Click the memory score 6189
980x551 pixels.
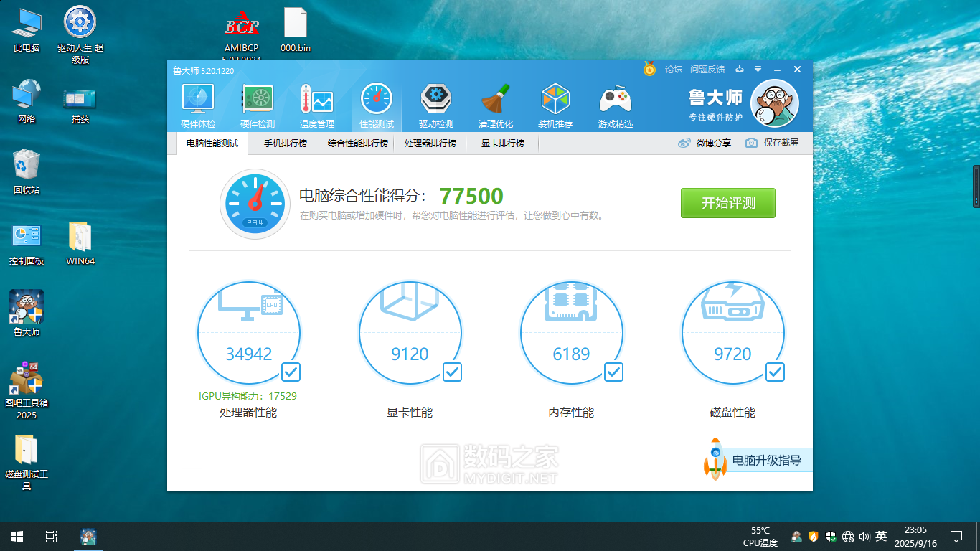click(571, 354)
